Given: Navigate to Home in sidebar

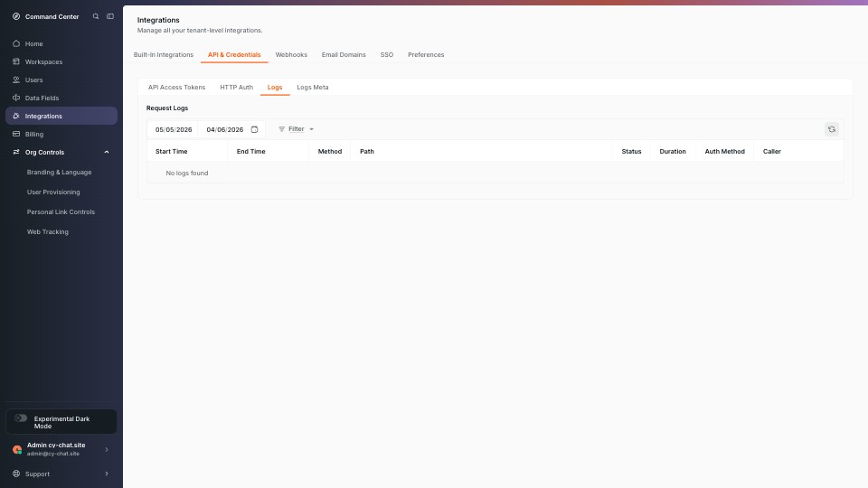Looking at the screenshot, I should click(x=33, y=43).
